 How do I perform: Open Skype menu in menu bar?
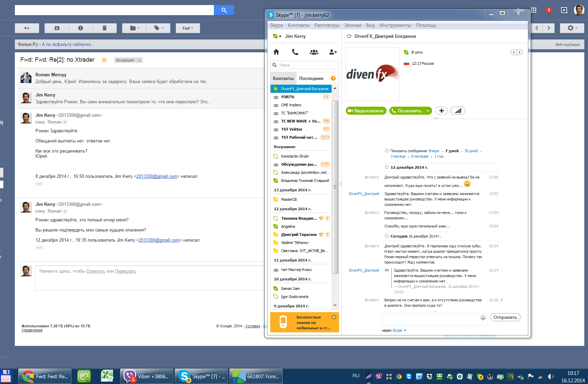pos(276,25)
